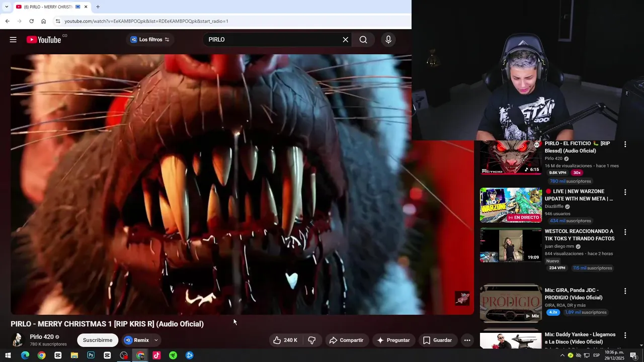Viewport: 644px width, 362px height.
Task: Open the Mix: GIRA, Panda JDC thumbnail
Action: [511, 304]
